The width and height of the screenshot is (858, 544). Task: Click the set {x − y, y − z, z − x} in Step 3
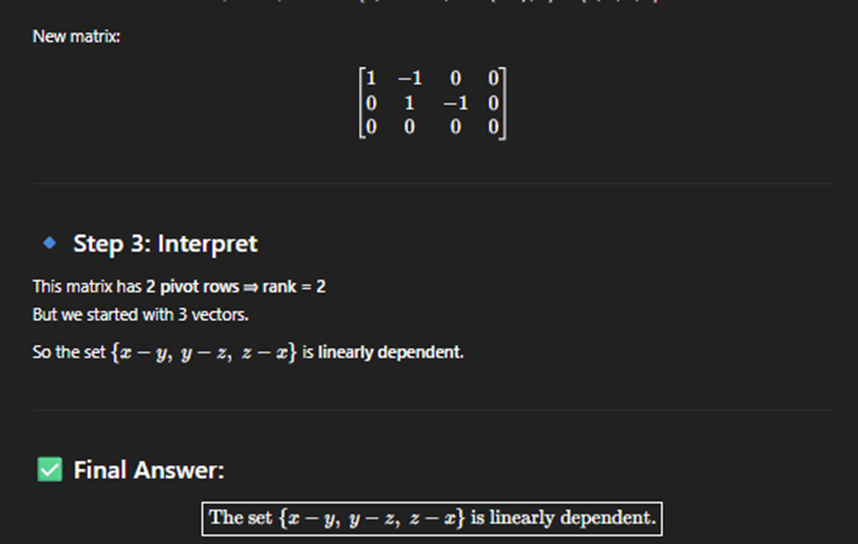coord(204,352)
